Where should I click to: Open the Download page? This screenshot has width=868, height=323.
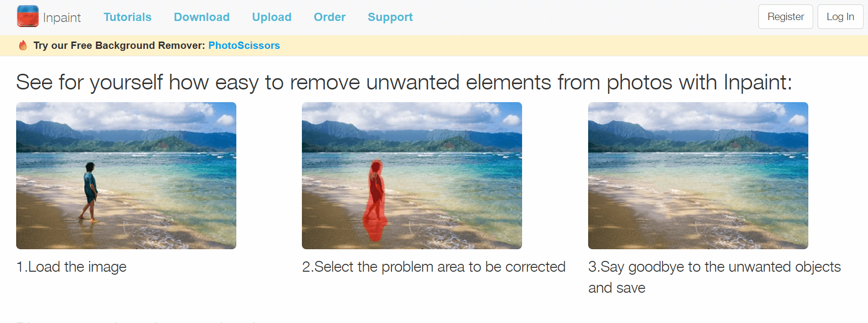tap(202, 17)
